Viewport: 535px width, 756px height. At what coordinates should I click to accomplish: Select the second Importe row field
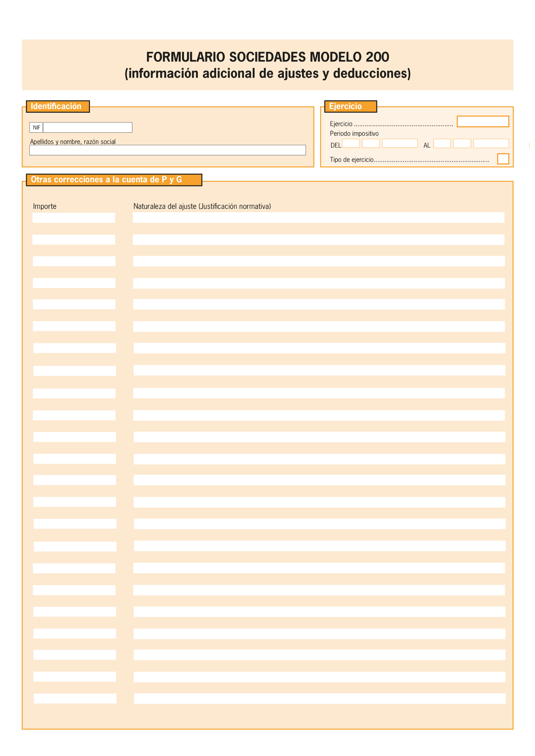click(x=74, y=240)
